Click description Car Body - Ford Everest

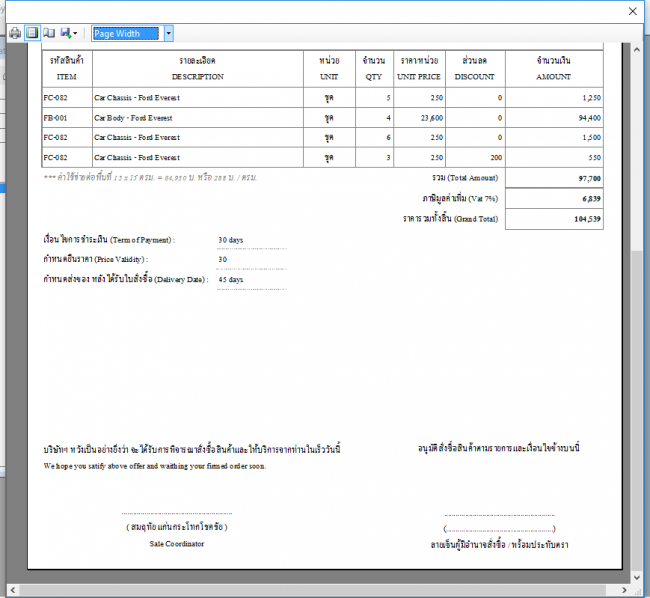[133, 118]
